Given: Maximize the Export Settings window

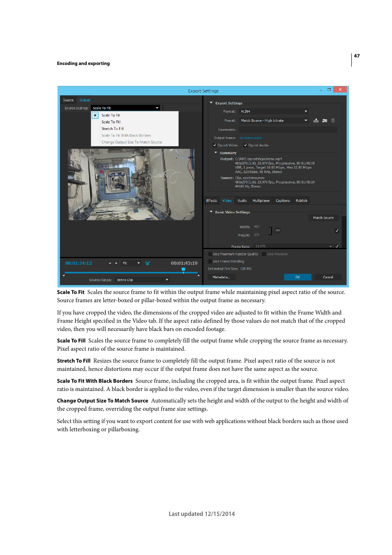Looking at the screenshot, I should 329,90.
